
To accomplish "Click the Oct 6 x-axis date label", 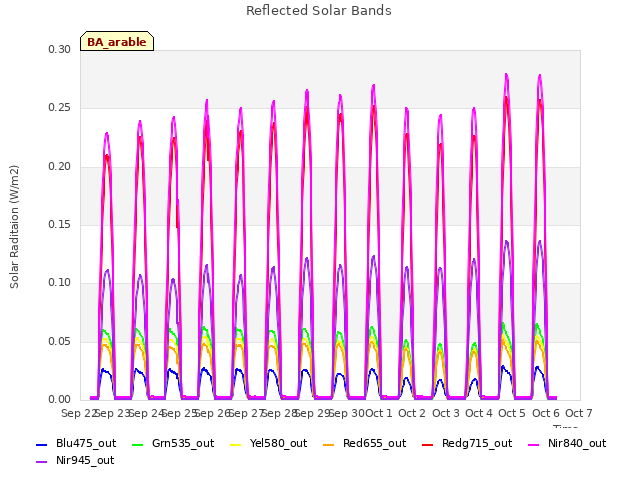I will [x=546, y=413].
